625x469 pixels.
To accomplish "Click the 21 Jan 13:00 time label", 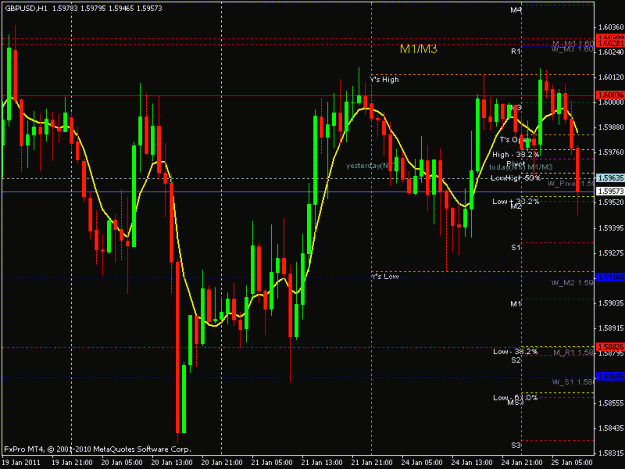I will 321,463.
